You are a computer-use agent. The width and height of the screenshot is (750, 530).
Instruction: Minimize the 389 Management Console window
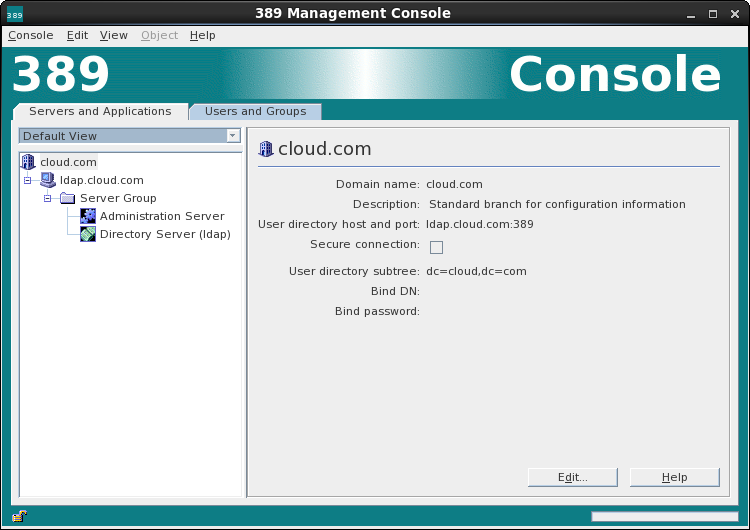point(691,15)
